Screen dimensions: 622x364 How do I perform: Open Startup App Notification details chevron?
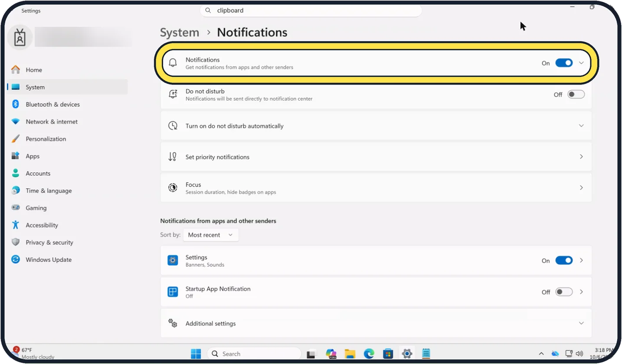pos(582,292)
